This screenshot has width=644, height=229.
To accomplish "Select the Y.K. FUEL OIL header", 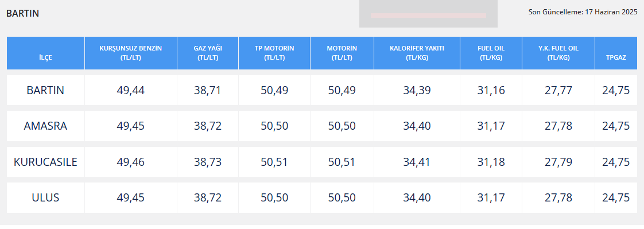I will tap(558, 53).
